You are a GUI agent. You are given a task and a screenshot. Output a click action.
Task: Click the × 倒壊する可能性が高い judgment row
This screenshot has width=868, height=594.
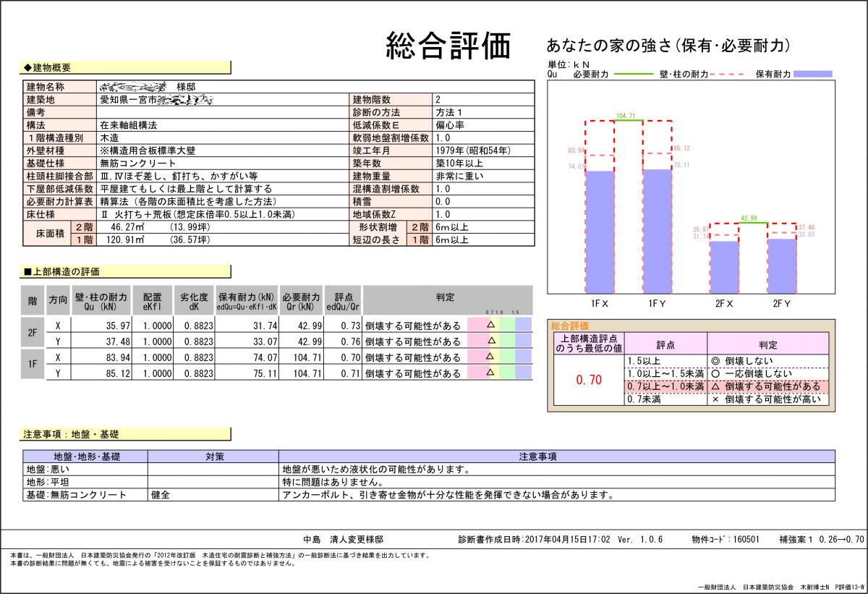766,399
